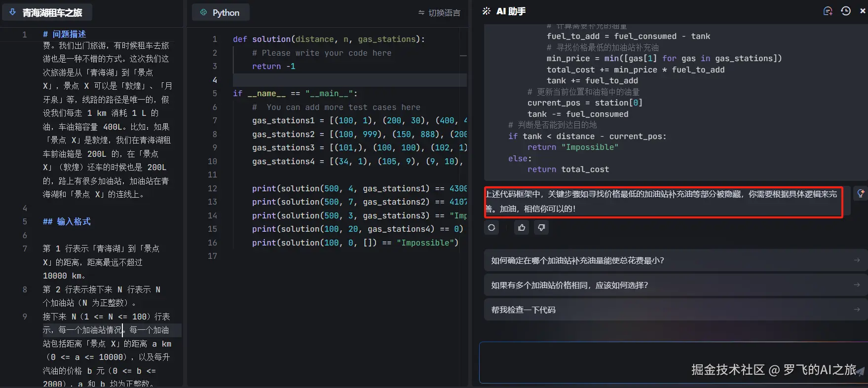Click the 输入格式 heading in problem description
Image resolution: width=868 pixels, height=388 pixels.
tap(73, 221)
